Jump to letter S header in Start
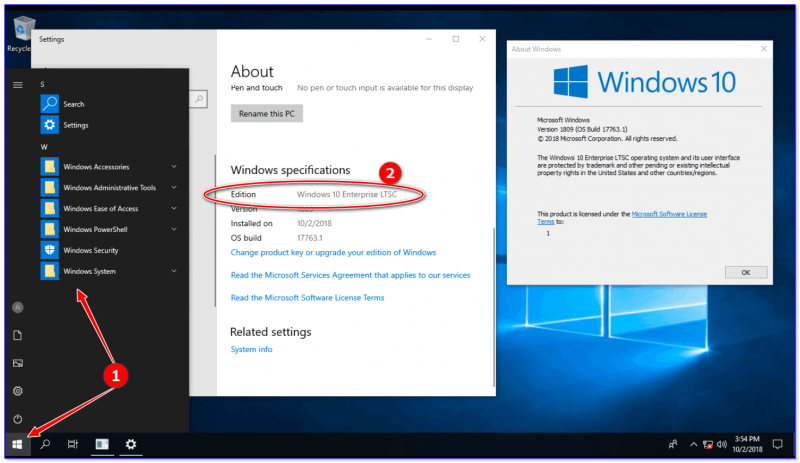The height and width of the screenshot is (463, 800). click(x=43, y=85)
